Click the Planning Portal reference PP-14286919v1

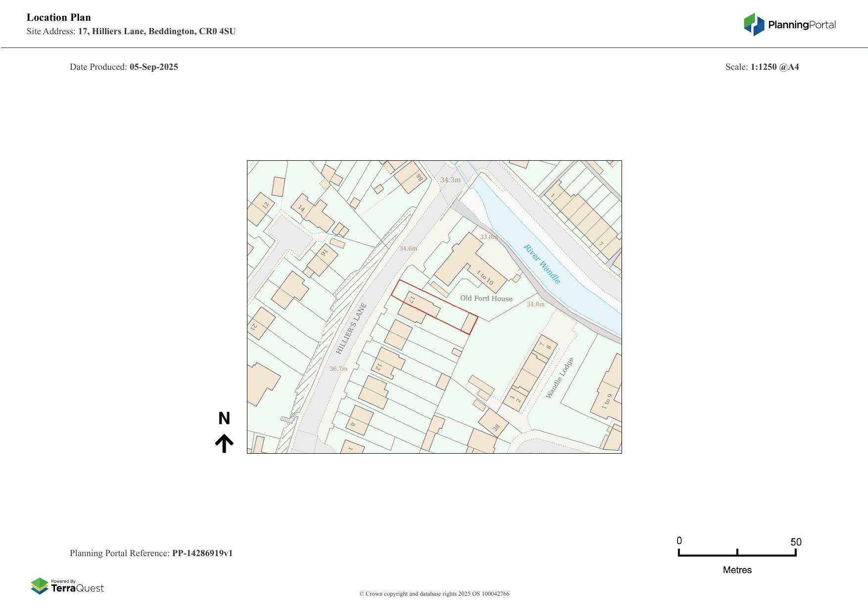click(202, 553)
